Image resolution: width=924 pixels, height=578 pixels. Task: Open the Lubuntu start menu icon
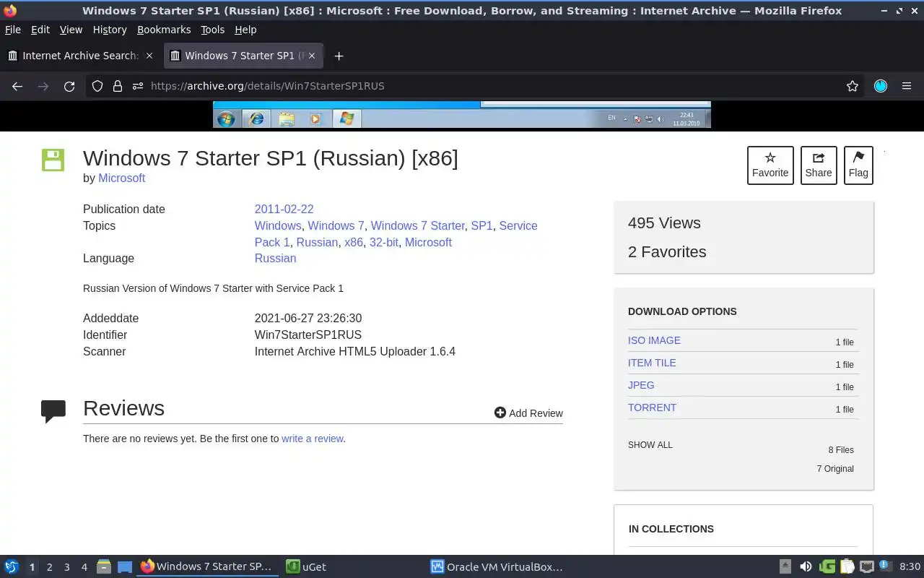[12, 566]
